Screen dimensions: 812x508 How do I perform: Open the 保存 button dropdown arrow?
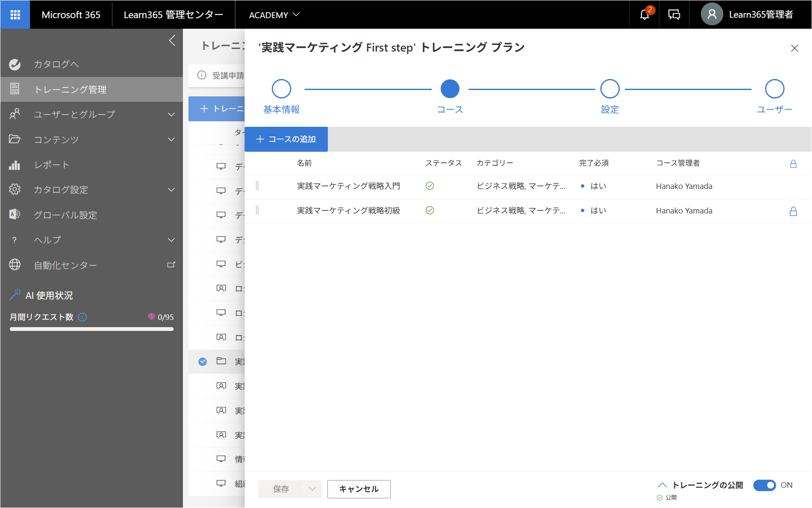tap(312, 489)
